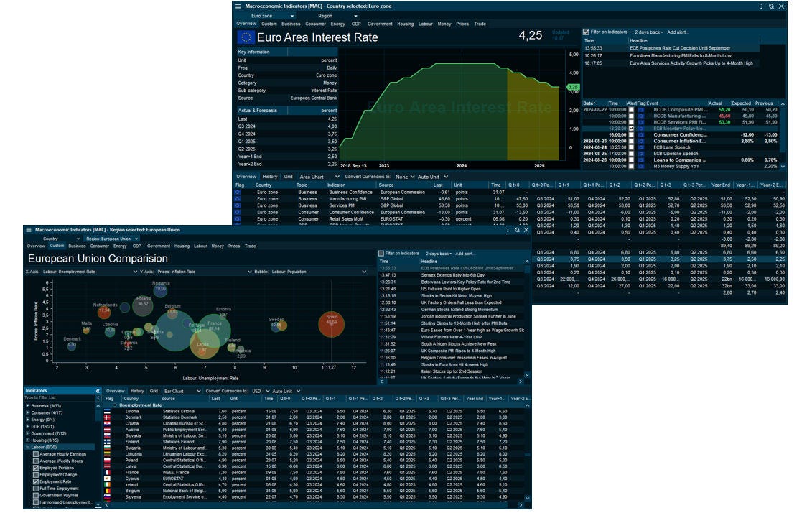Click flag icon for HCOB Composite PMI event
The height and width of the screenshot is (513, 812).
click(x=640, y=110)
